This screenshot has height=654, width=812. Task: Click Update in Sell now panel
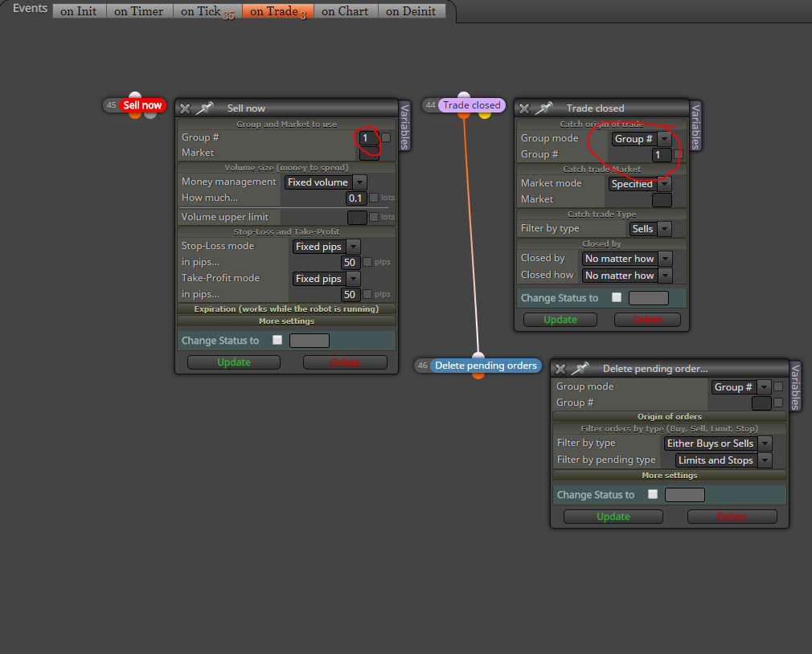point(234,362)
